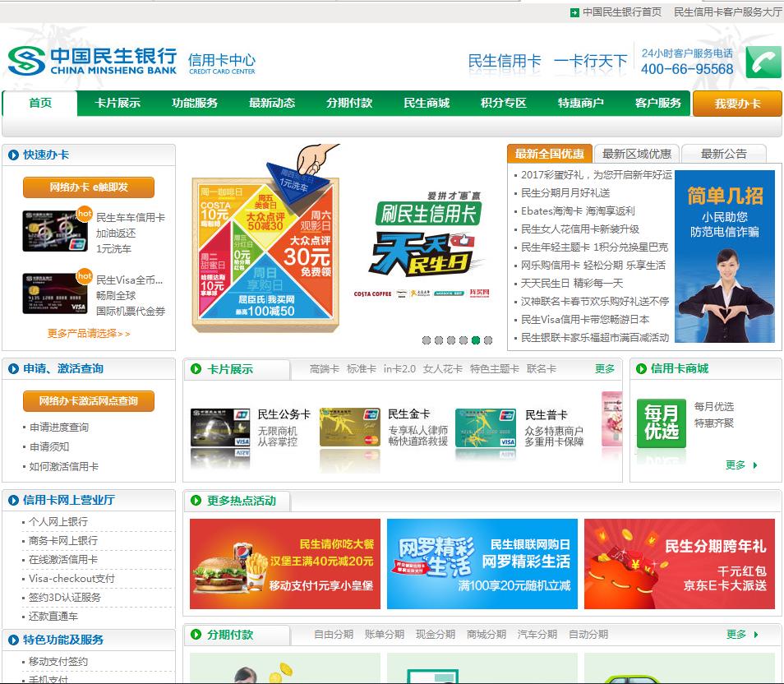Click the blue arrow icon beside 信用卡网上营业厅
This screenshot has width=784, height=684.
coord(13,501)
